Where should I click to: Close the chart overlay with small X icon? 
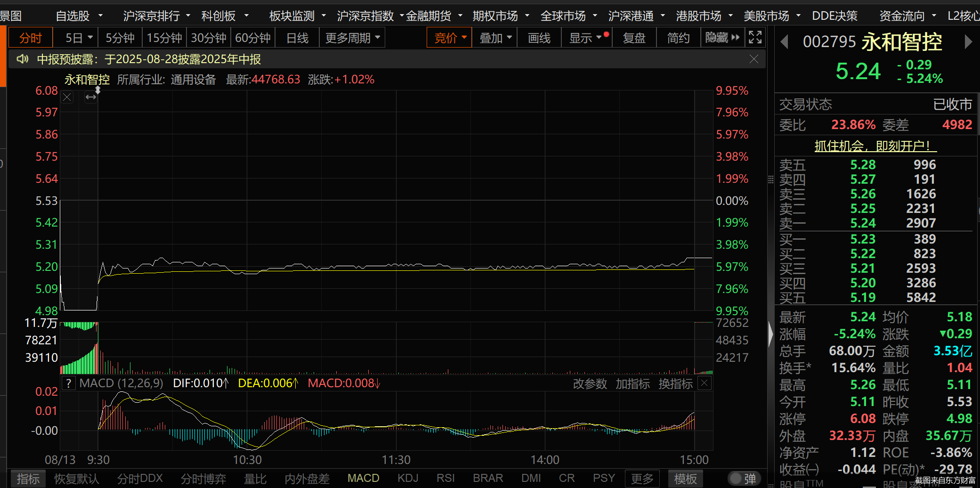(67, 98)
